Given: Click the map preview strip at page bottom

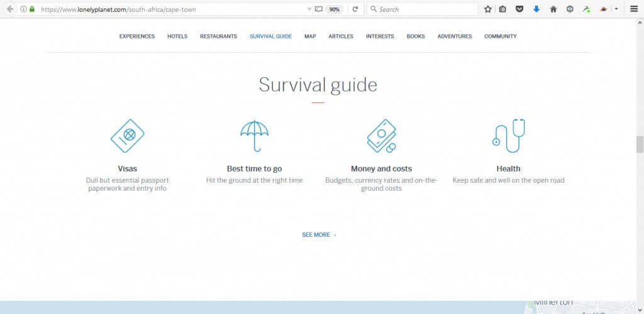Looking at the screenshot, I should tap(318, 308).
